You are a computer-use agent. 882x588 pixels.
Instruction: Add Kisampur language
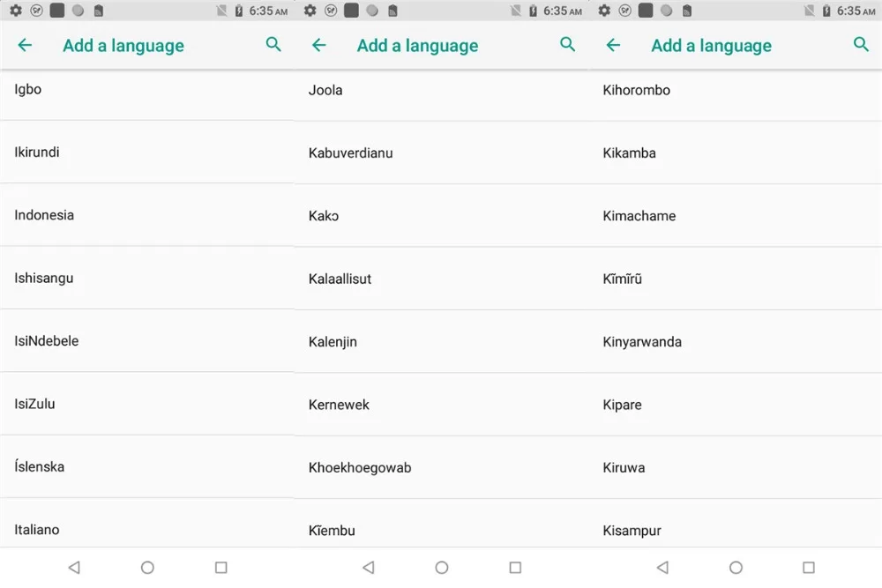coord(736,524)
